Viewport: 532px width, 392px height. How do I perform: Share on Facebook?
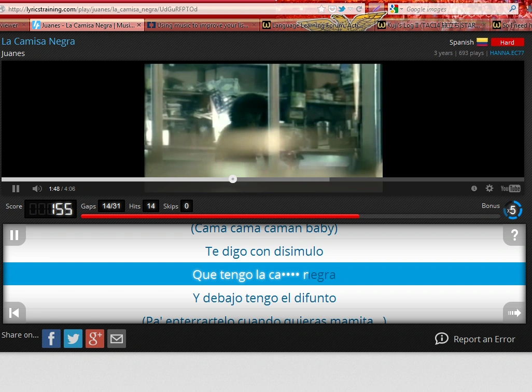(x=51, y=339)
